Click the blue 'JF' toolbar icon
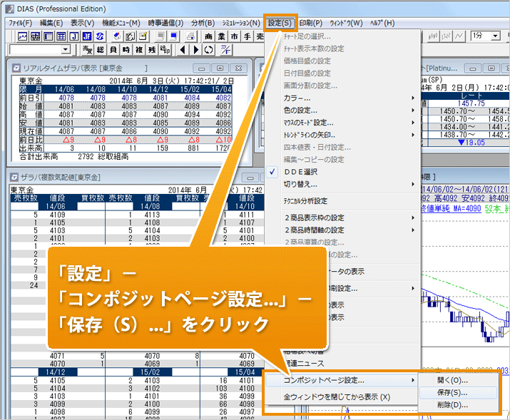The width and height of the screenshot is (510, 420). click(86, 36)
